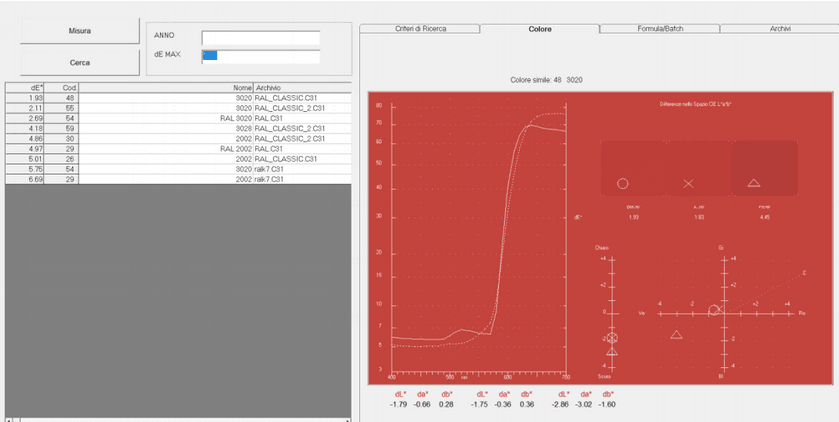Select the row with dE* 6.69
839x422 pixels.
178,179
